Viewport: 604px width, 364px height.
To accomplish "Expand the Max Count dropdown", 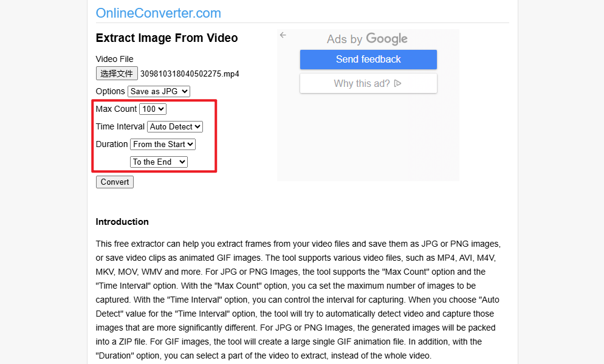I will 153,109.
